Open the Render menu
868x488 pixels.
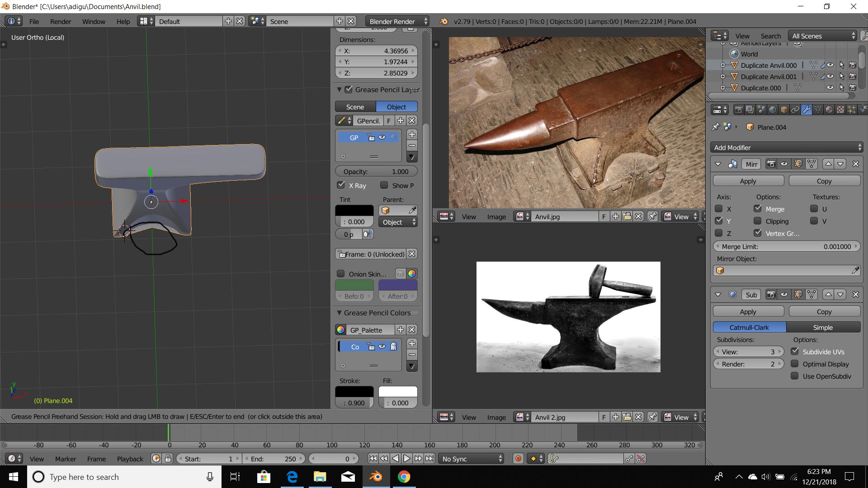tap(61, 21)
